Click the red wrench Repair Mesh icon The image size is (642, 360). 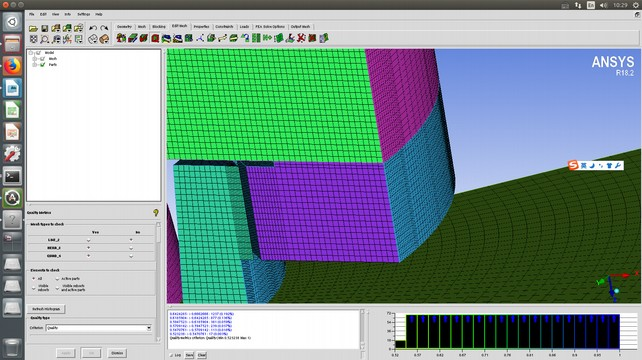[301, 38]
